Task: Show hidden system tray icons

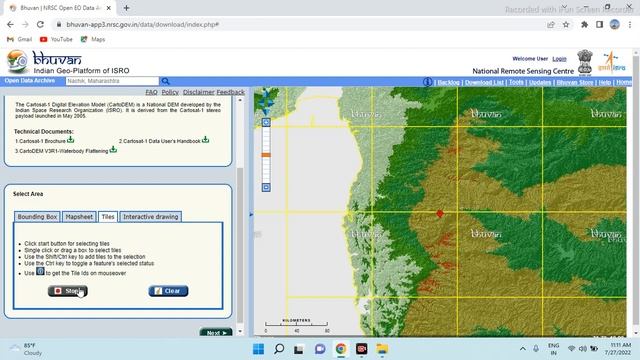Action: pyautogui.click(x=522, y=349)
